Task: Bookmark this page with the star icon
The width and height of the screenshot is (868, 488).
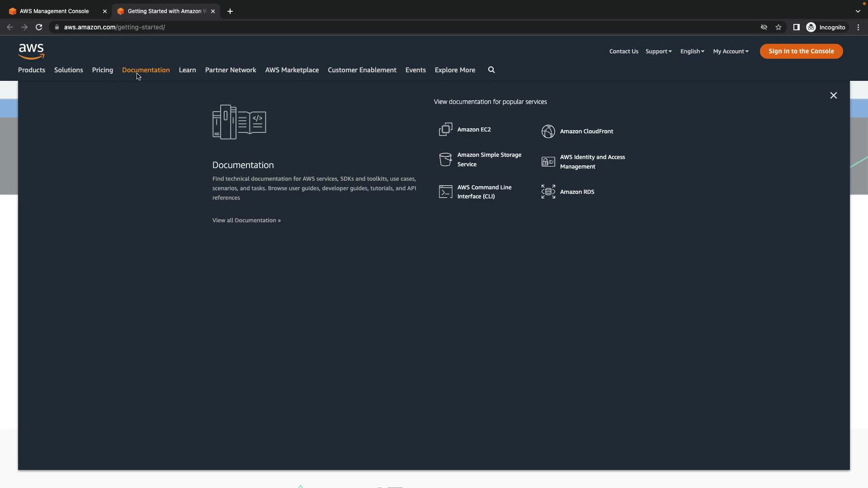Action: point(778,27)
